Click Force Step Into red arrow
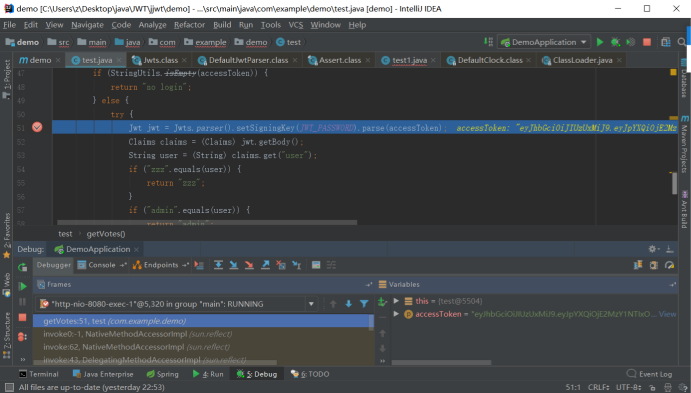 pos(249,265)
